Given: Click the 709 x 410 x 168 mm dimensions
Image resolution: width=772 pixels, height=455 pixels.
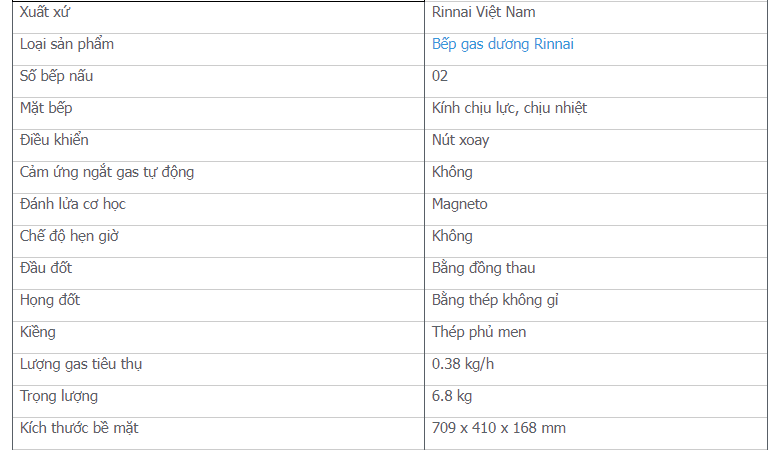Looking at the screenshot, I should click(498, 428).
